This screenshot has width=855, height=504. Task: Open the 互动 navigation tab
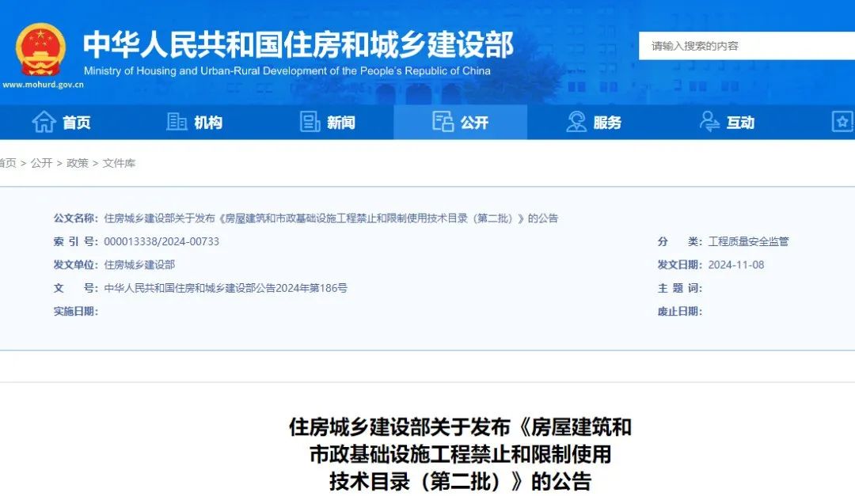coord(727,122)
